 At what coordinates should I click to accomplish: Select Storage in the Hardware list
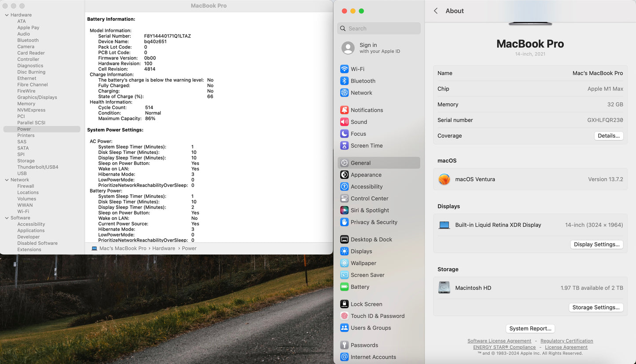tap(26, 161)
